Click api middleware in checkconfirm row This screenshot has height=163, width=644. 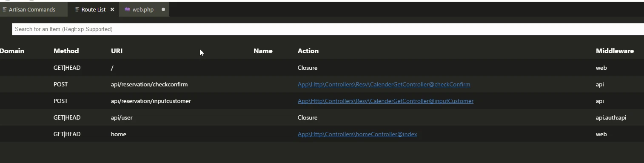click(x=600, y=84)
